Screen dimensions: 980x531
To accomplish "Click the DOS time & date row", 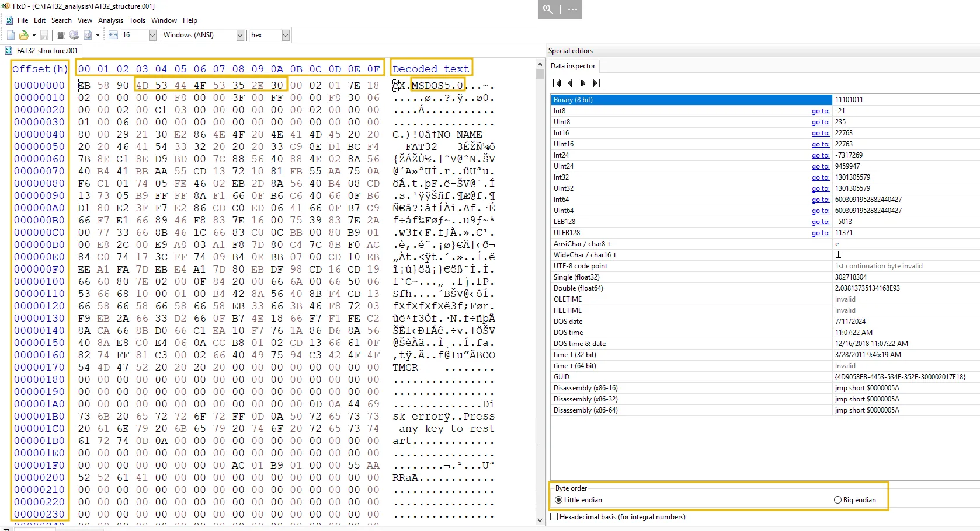I will [765, 344].
